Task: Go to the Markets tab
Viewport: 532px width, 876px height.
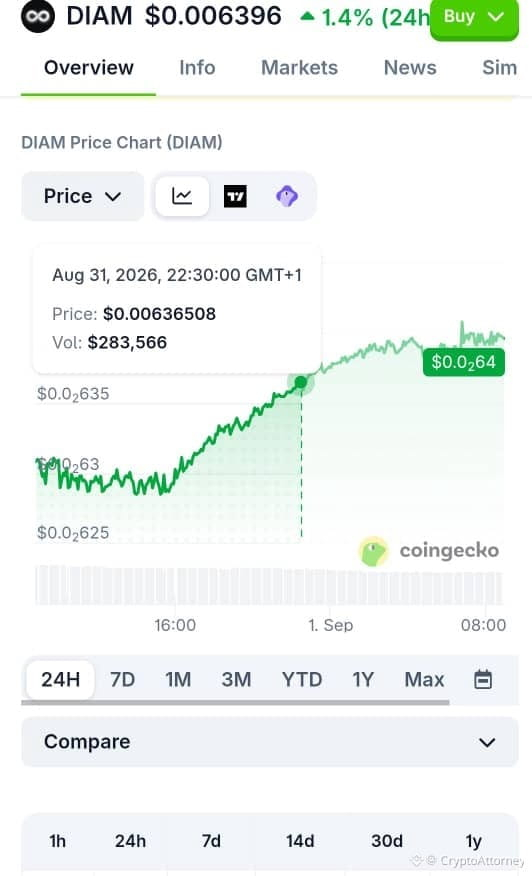Action: [x=300, y=68]
